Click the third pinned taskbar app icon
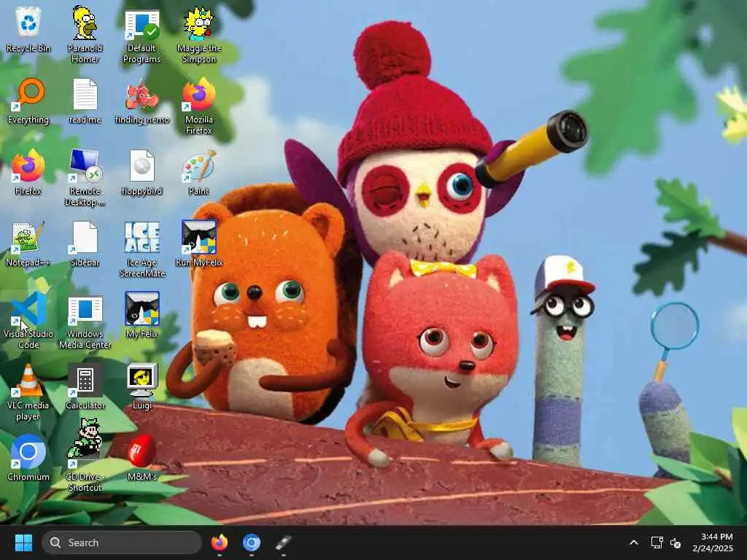Viewport: 747px width, 560px height. [x=284, y=542]
